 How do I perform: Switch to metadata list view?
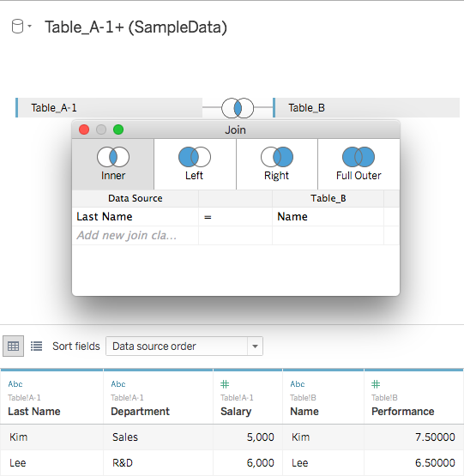[36, 346]
